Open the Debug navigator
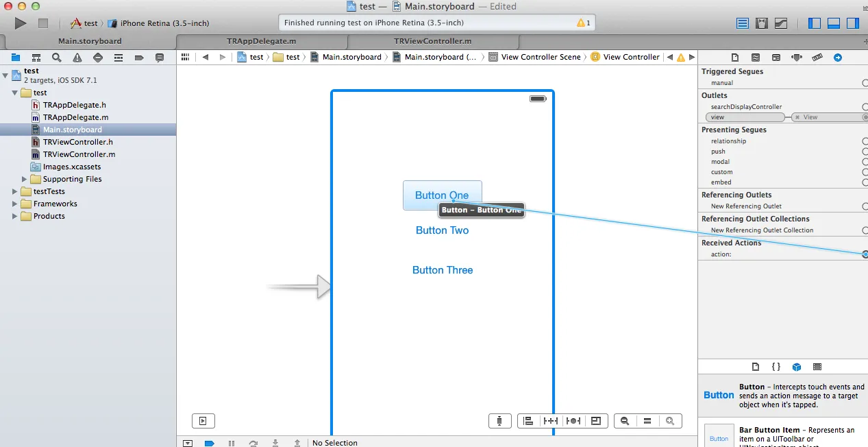Viewport: 868px width, 447px height. pos(119,58)
